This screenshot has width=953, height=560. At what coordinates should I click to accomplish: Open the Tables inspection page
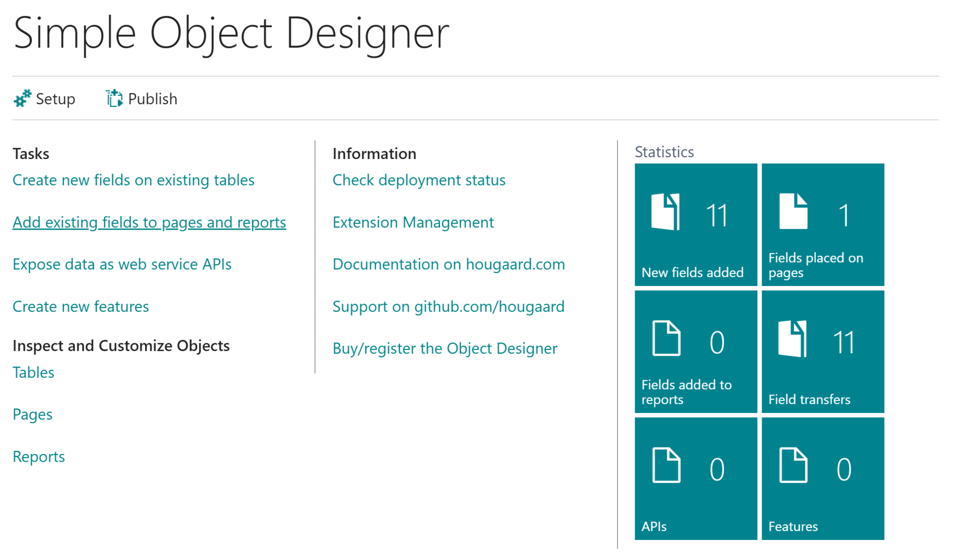pos(33,372)
